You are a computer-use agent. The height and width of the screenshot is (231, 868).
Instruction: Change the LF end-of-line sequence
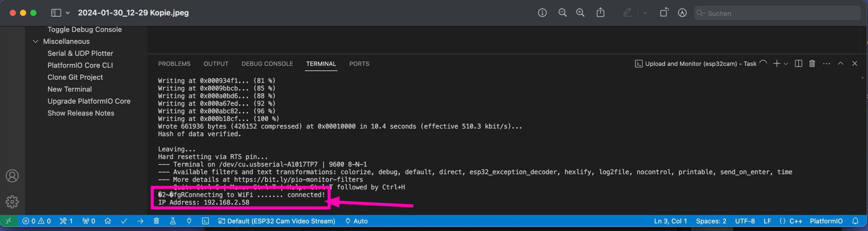pos(767,221)
